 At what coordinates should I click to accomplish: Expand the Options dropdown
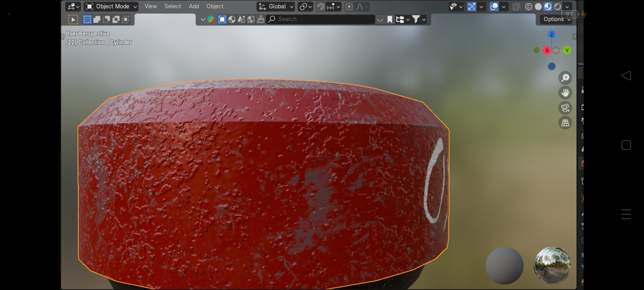click(x=555, y=19)
